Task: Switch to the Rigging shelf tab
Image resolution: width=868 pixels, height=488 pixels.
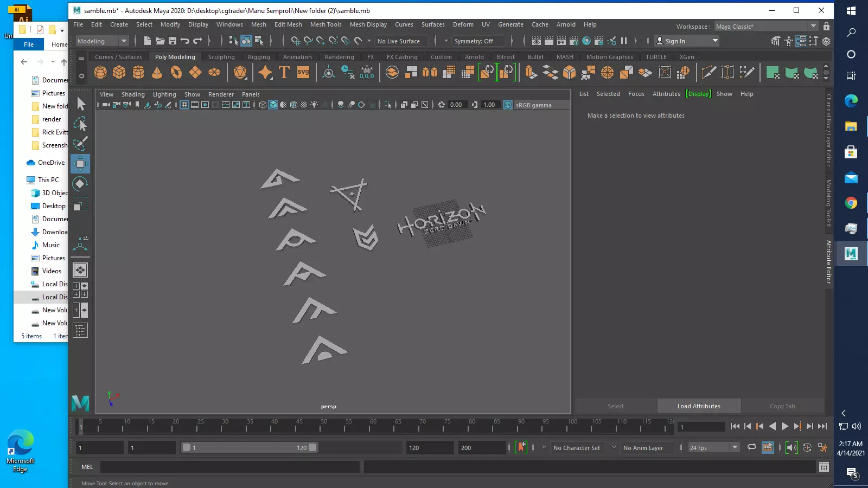Action: [x=259, y=57]
